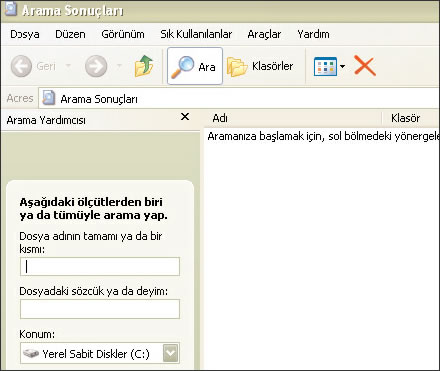
Task: Focus the word or phrase input field
Action: pos(100,309)
